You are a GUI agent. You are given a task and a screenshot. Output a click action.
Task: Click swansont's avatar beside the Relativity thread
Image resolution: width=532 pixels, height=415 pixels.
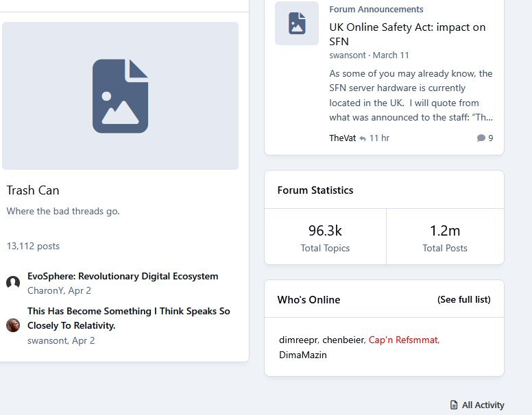tap(13, 325)
